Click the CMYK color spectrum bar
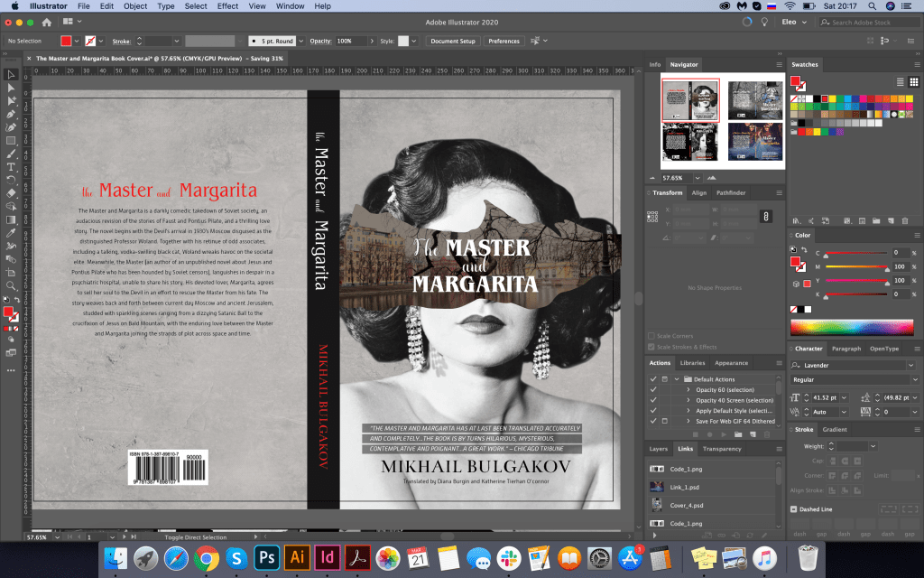This screenshot has width=924, height=578. point(853,326)
